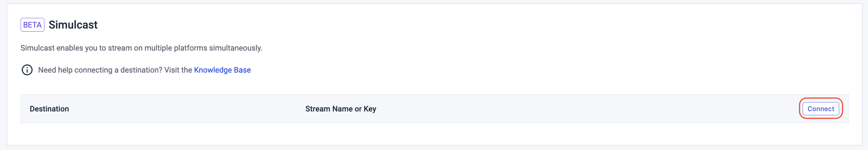Click the BETA badge beside Simulcast

coord(32,25)
